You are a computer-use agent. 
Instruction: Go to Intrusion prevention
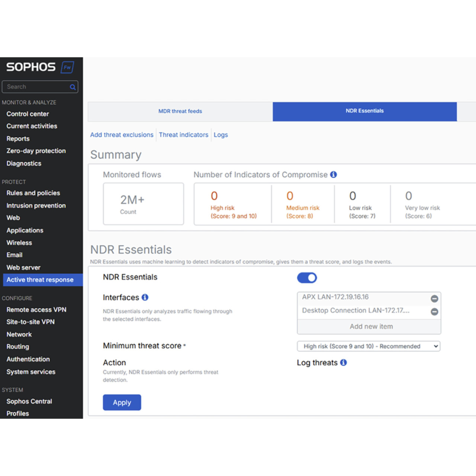click(x=36, y=205)
